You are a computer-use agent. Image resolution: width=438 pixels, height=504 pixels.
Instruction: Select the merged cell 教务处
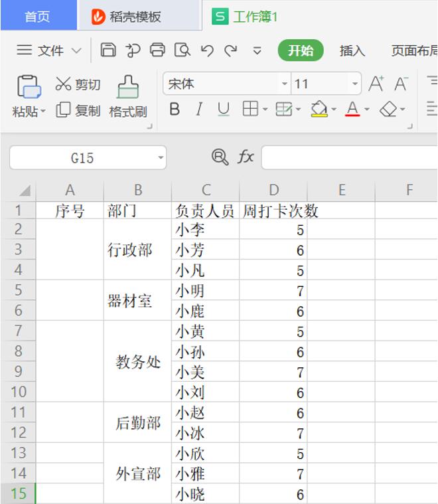point(137,361)
